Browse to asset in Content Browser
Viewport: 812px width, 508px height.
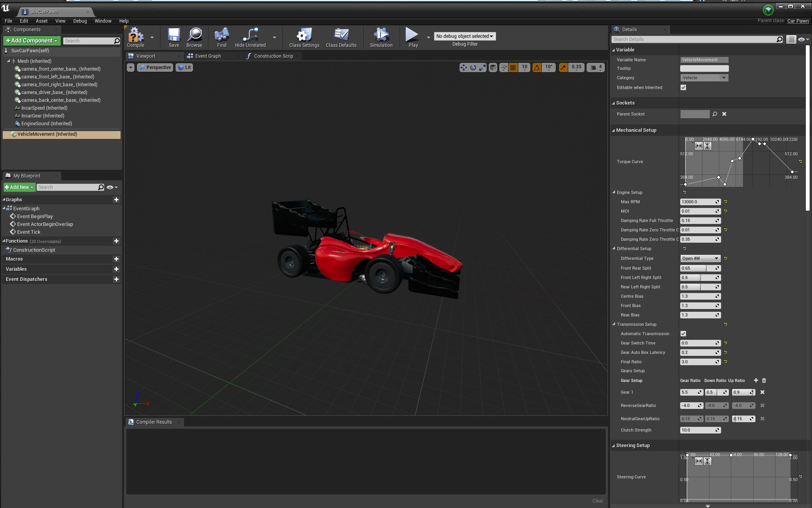(x=194, y=37)
